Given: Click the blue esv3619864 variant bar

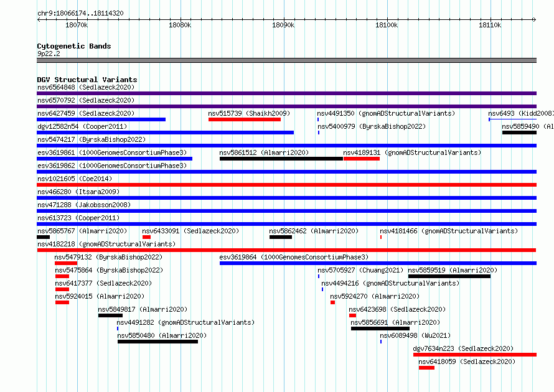Looking at the screenshot, I should tap(378, 263).
